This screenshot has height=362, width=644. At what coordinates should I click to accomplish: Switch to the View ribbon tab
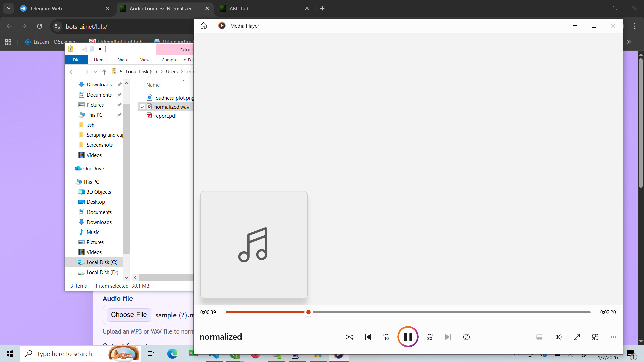tap(144, 60)
